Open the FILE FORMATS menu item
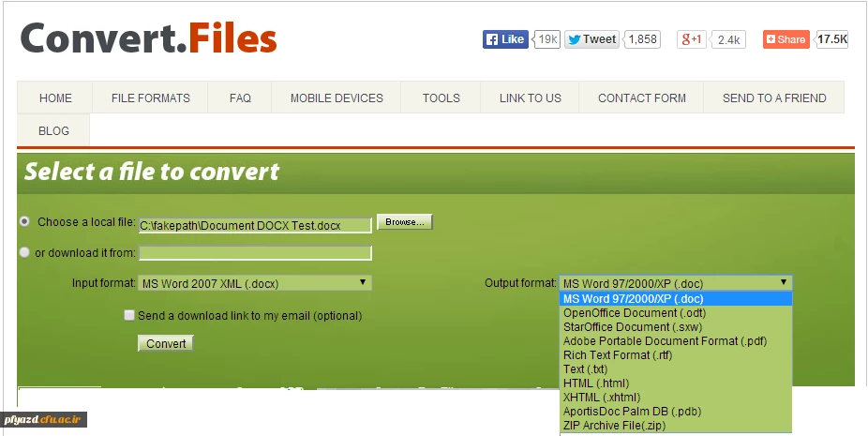868x436 pixels. pyautogui.click(x=150, y=98)
